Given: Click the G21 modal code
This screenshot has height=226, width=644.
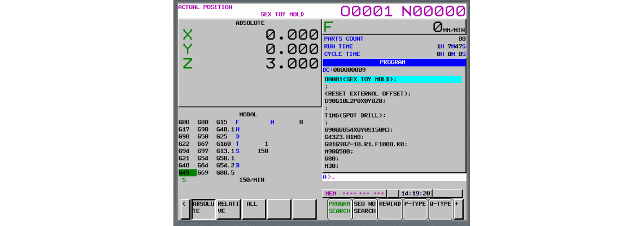Looking at the screenshot, I should point(184,158).
